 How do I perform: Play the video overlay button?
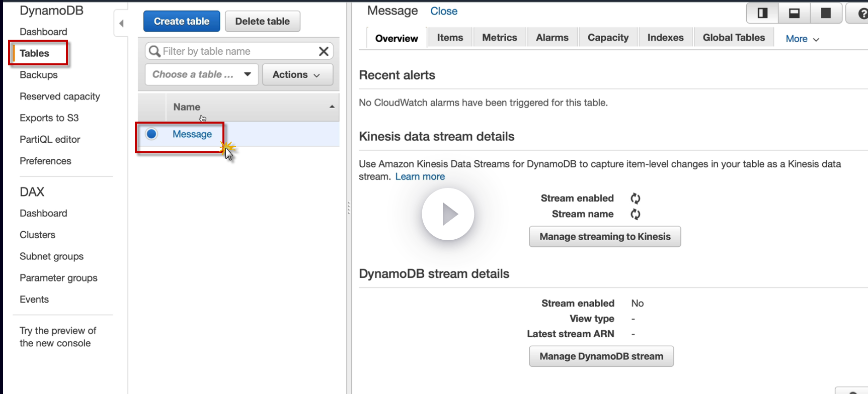(x=448, y=214)
